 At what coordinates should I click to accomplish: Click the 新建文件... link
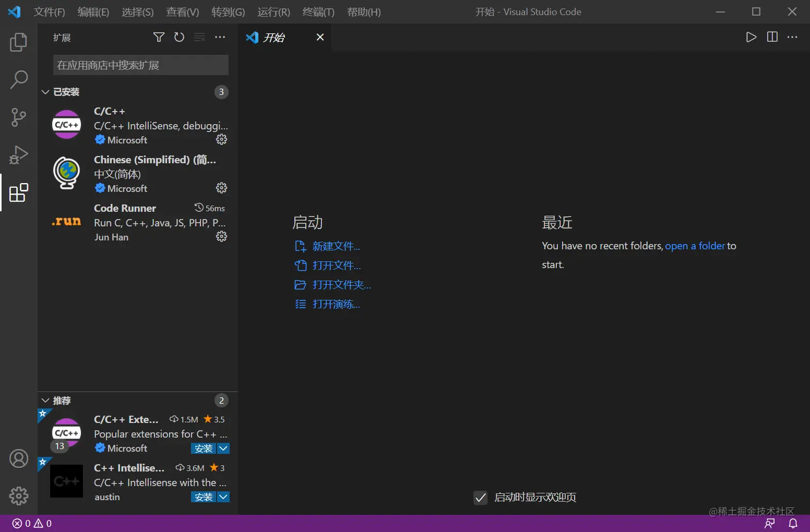336,246
